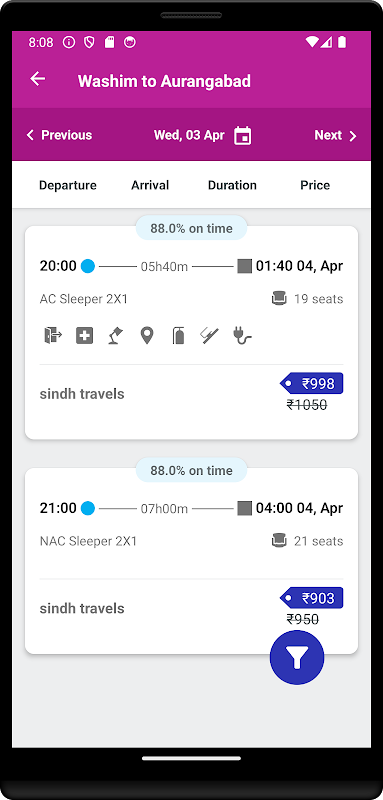
Task: Go to Next day
Action: (336, 135)
